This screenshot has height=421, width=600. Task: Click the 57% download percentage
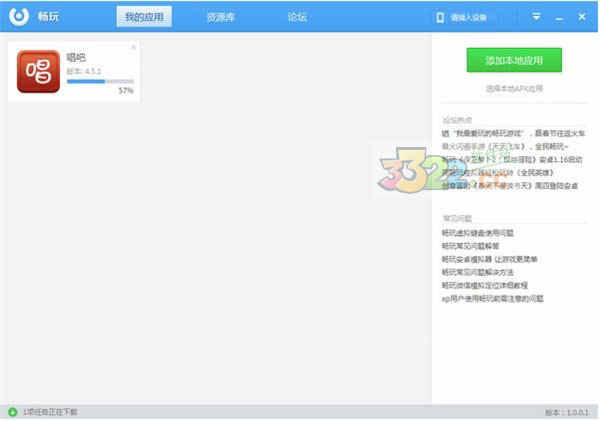pyautogui.click(x=126, y=91)
